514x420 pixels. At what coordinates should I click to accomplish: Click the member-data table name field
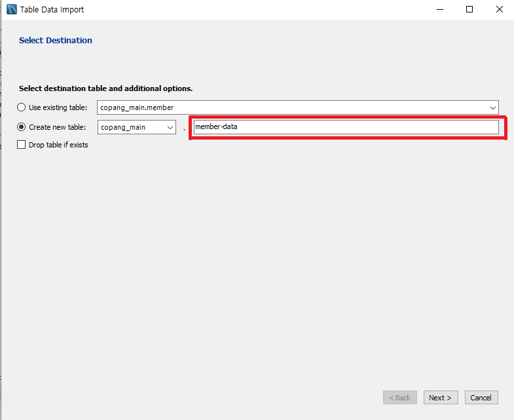click(x=346, y=127)
